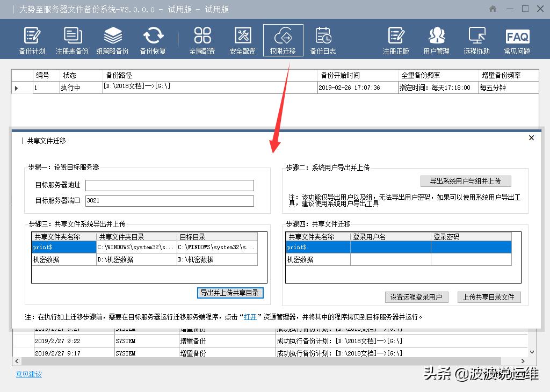This screenshot has width=550, height=392.
Task: Click the 备份恢复 restore icon
Action: [154, 39]
